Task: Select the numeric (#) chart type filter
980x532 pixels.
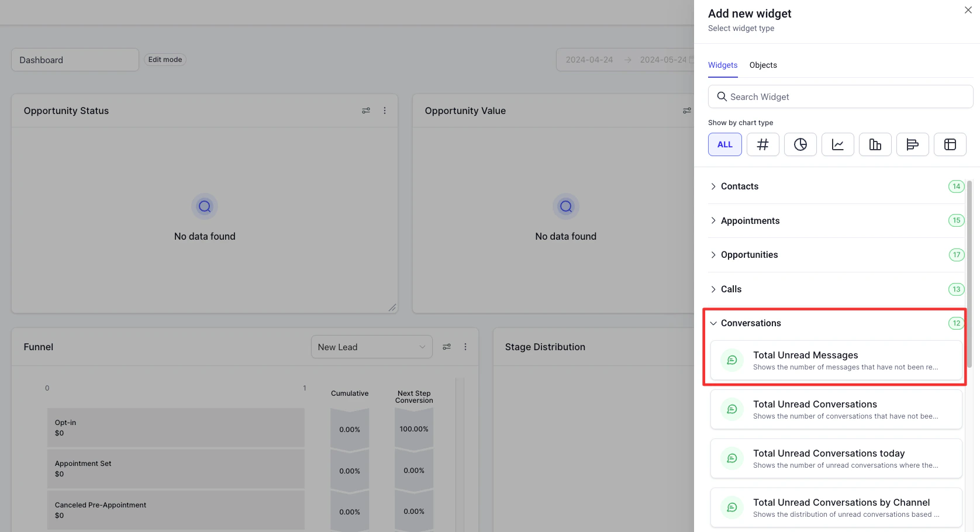Action: 762,144
